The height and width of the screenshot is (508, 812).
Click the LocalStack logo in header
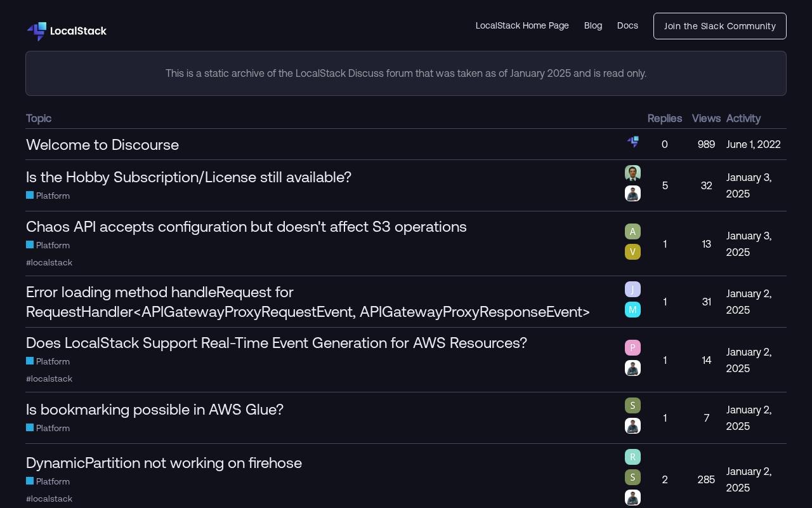click(67, 31)
